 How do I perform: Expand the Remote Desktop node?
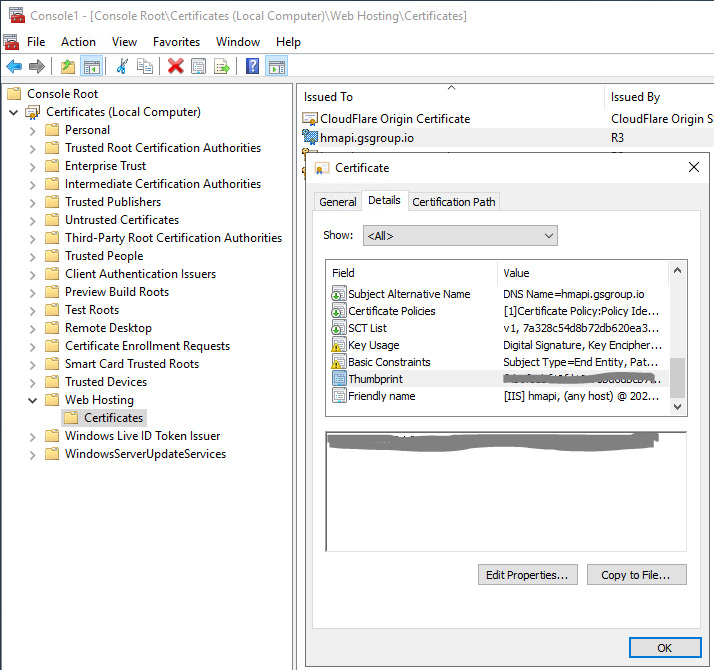pos(32,328)
